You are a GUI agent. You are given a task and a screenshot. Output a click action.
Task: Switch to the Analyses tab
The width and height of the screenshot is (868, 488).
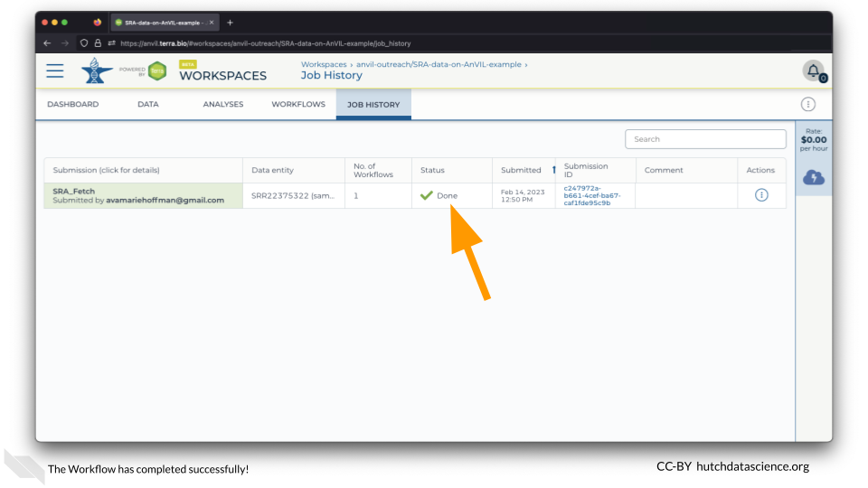[x=223, y=104]
